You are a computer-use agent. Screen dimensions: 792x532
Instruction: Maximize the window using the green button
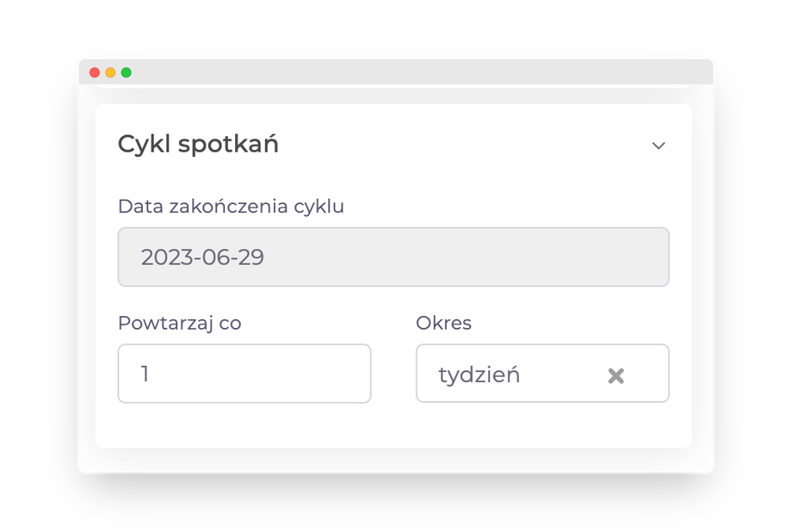(126, 72)
